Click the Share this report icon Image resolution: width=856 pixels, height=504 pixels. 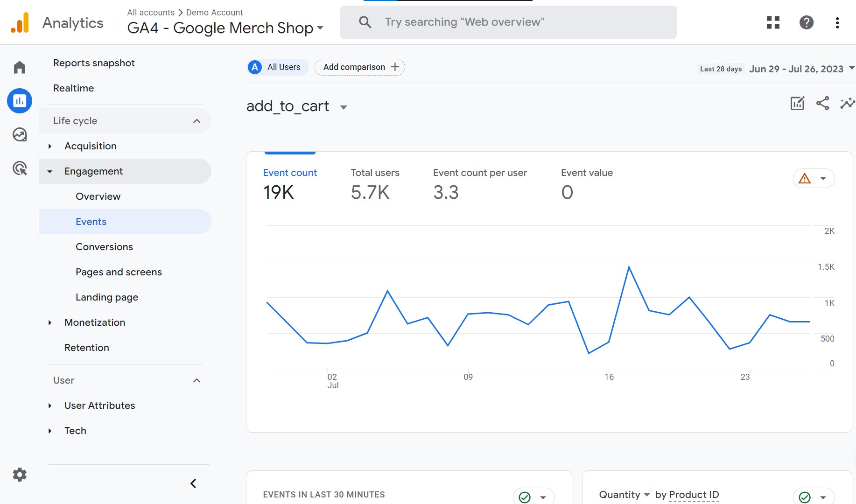(x=822, y=103)
